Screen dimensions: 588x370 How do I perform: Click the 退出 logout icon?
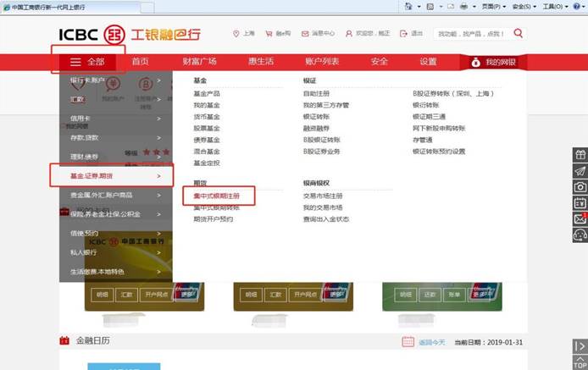[403, 34]
